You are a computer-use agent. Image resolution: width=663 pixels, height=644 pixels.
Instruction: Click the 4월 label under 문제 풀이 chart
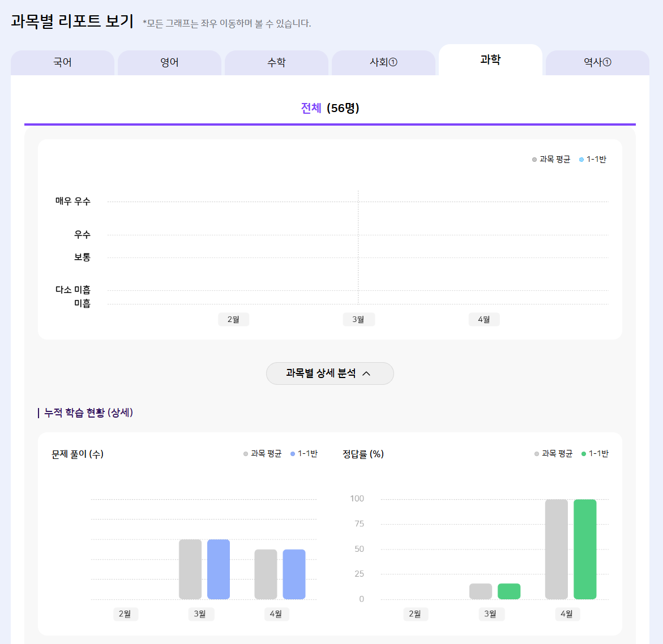pyautogui.click(x=276, y=614)
